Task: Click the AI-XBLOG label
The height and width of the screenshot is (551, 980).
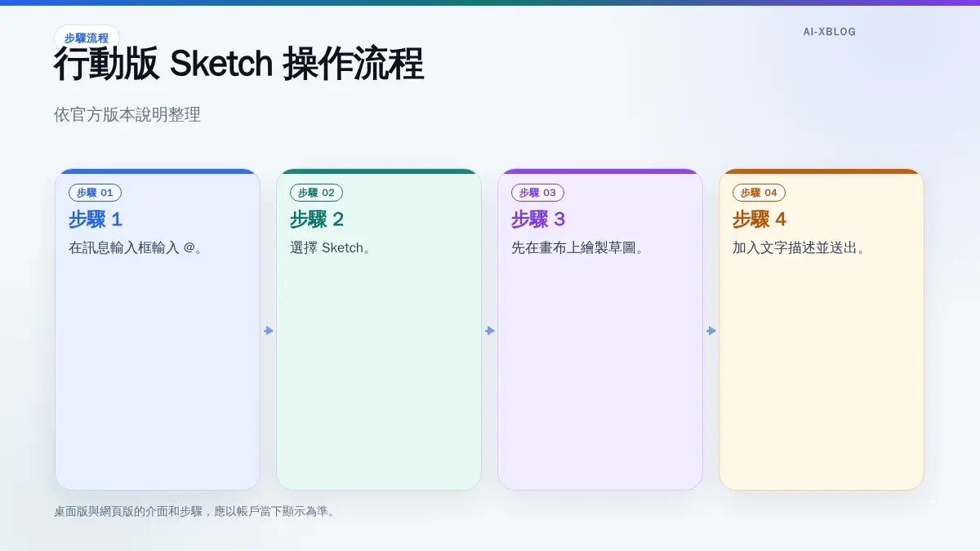Action: tap(829, 32)
